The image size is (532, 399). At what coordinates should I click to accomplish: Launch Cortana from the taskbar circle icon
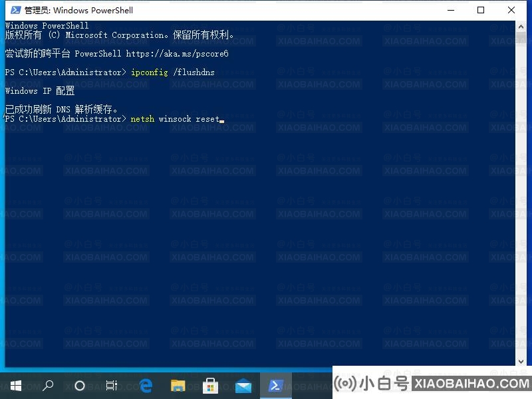pos(79,386)
